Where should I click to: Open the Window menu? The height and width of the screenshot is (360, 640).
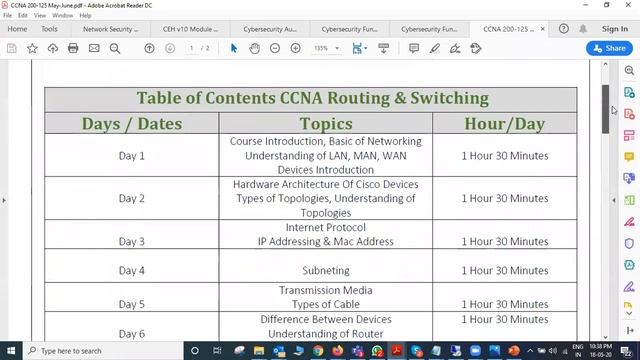tap(62, 16)
